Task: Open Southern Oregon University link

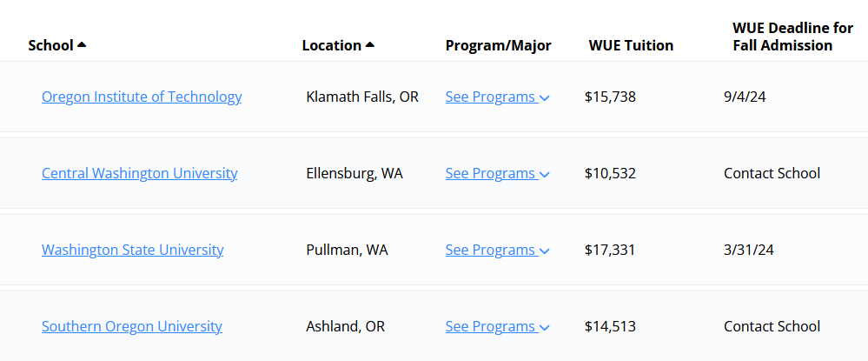Action: pos(132,326)
